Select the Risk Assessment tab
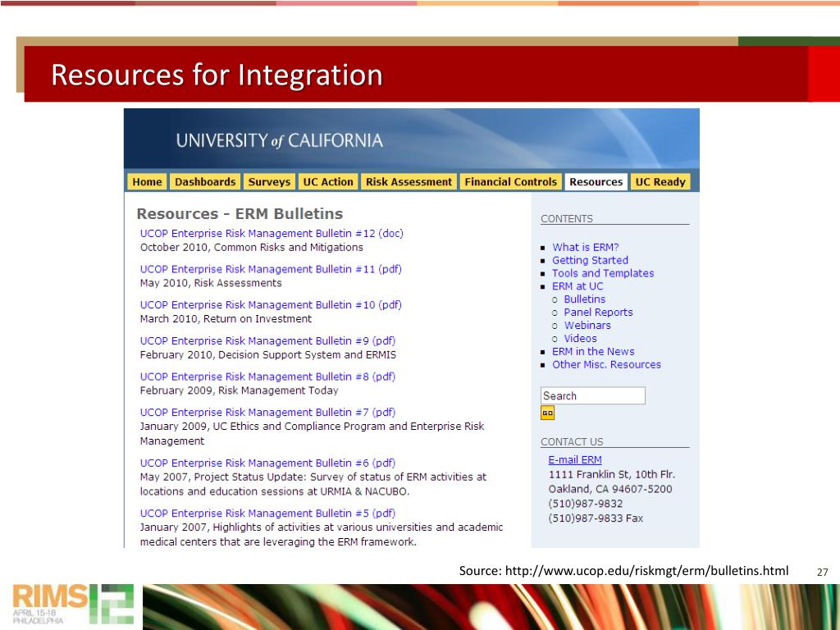840x630 pixels. click(409, 181)
